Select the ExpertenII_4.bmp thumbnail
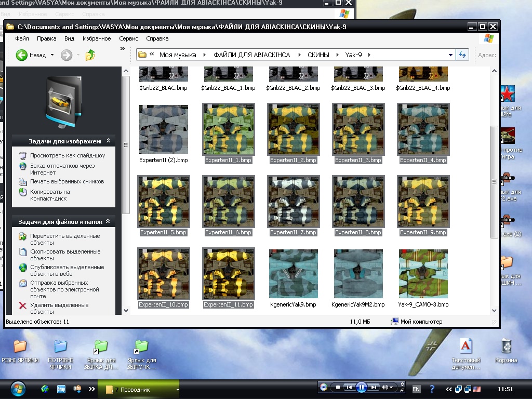The width and height of the screenshot is (532, 399). [423, 129]
